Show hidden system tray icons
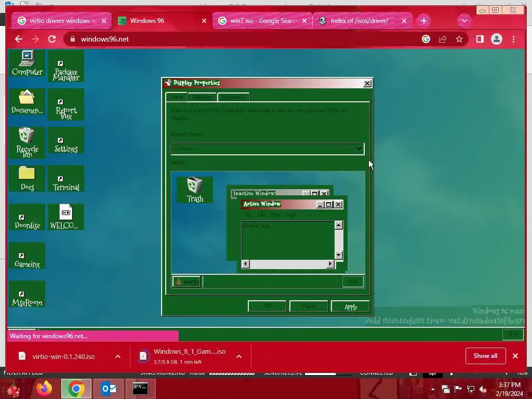The image size is (532, 399). point(433,389)
